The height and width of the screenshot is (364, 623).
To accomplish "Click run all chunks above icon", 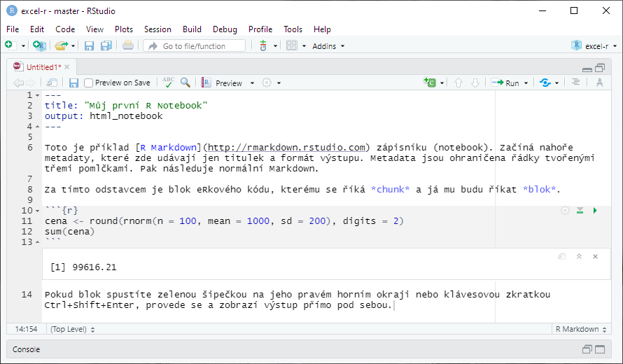I will (x=580, y=211).
